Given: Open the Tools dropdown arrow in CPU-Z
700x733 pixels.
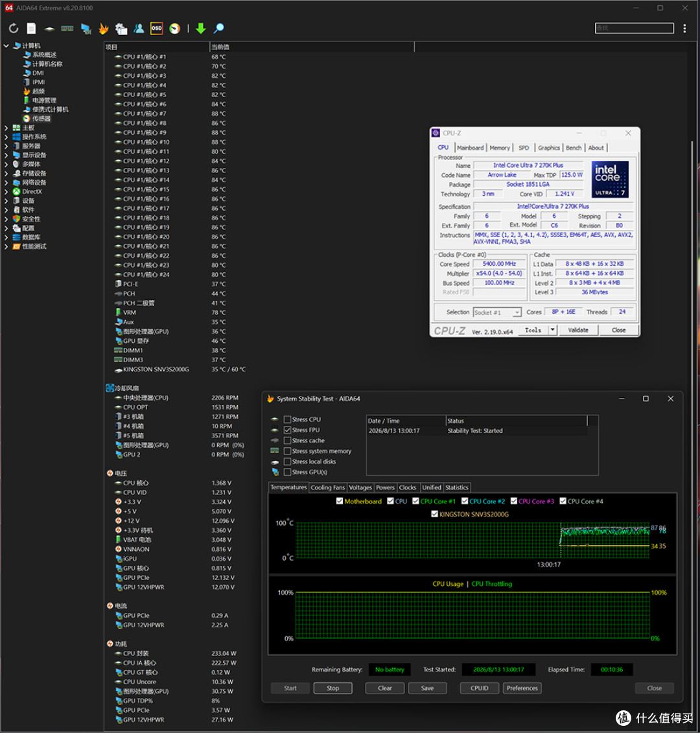Looking at the screenshot, I should tap(552, 330).
